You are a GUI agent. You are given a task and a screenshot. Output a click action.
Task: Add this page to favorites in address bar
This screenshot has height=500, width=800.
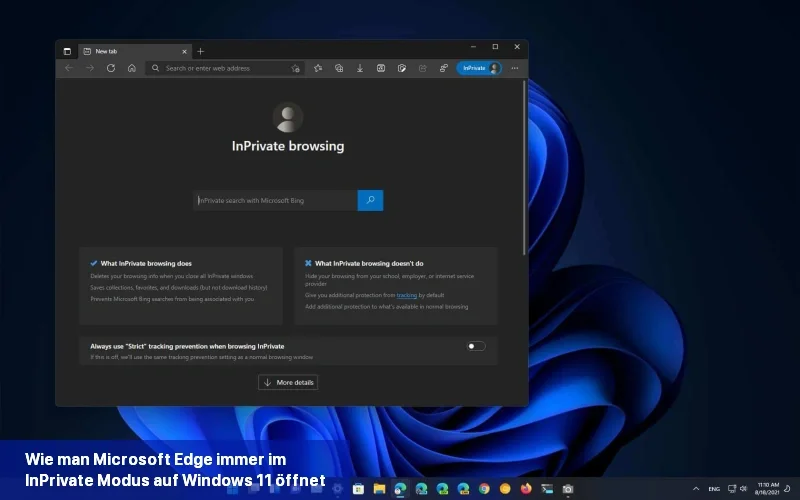(295, 68)
